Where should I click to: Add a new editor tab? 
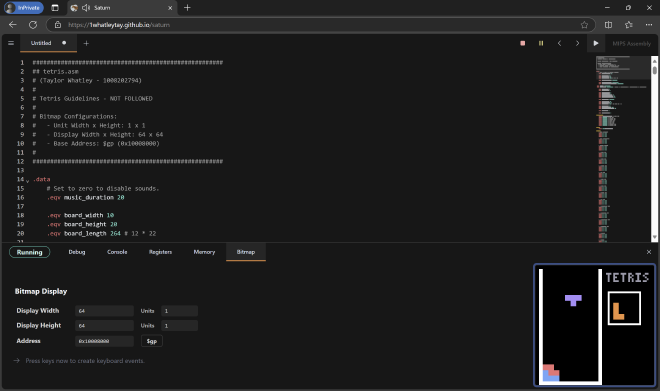pyautogui.click(x=86, y=43)
